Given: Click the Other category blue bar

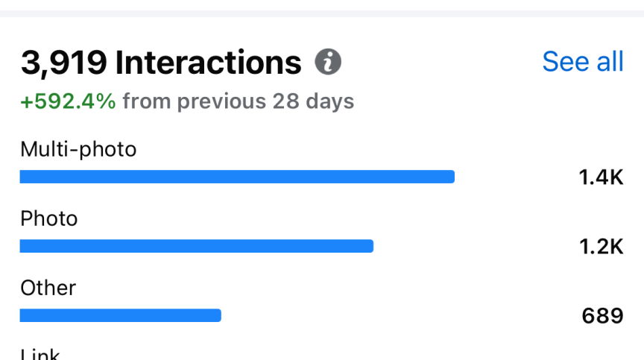Looking at the screenshot, I should click(120, 315).
